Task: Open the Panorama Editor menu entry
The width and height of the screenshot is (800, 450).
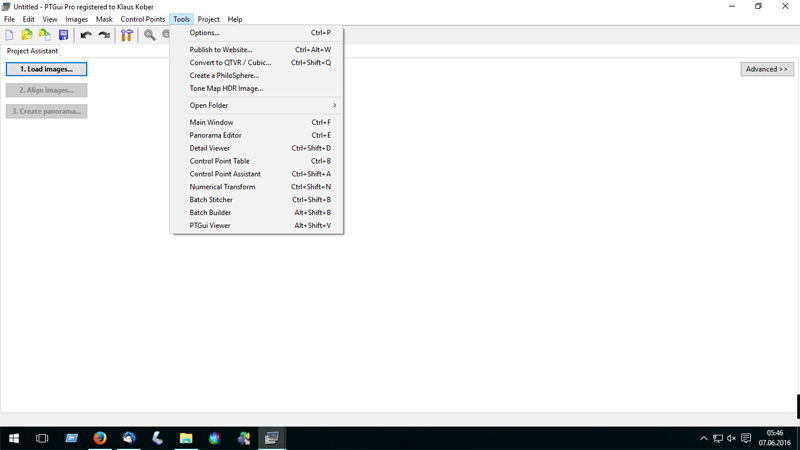Action: [x=216, y=135]
